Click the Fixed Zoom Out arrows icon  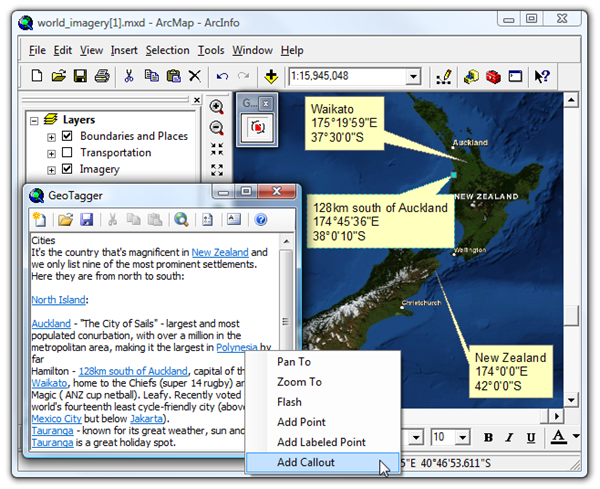click(x=217, y=170)
